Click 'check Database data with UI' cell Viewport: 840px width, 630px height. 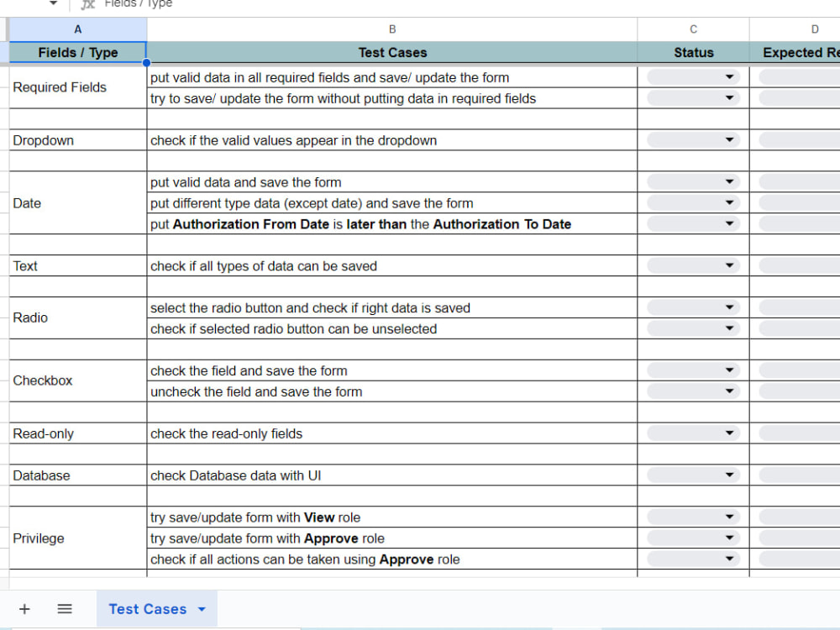pyautogui.click(x=392, y=475)
